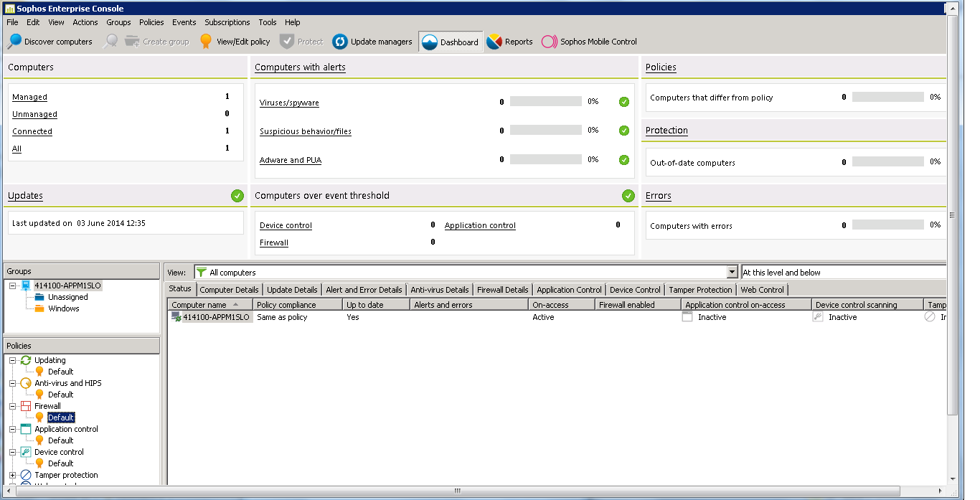Click computer icon in 414100-APPM1SLO list row
The image size is (980, 500).
tap(176, 317)
